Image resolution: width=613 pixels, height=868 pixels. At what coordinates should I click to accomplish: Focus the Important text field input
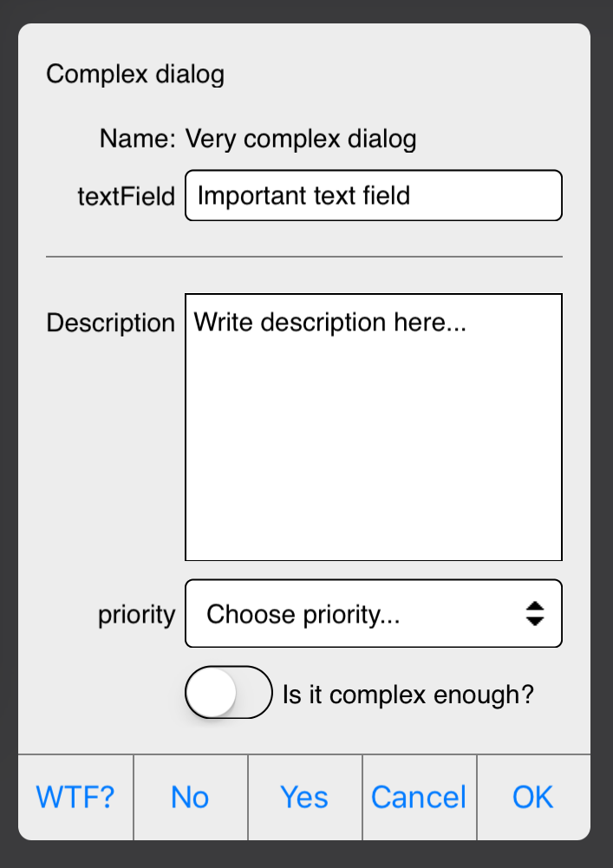373,195
